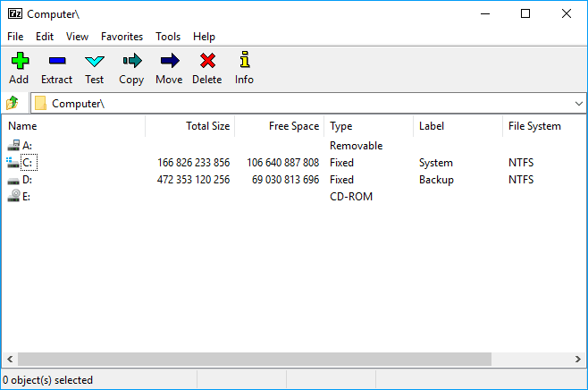This screenshot has height=390, width=588.
Task: Run Test with the cyan checkmark icon
Action: [x=94, y=61]
